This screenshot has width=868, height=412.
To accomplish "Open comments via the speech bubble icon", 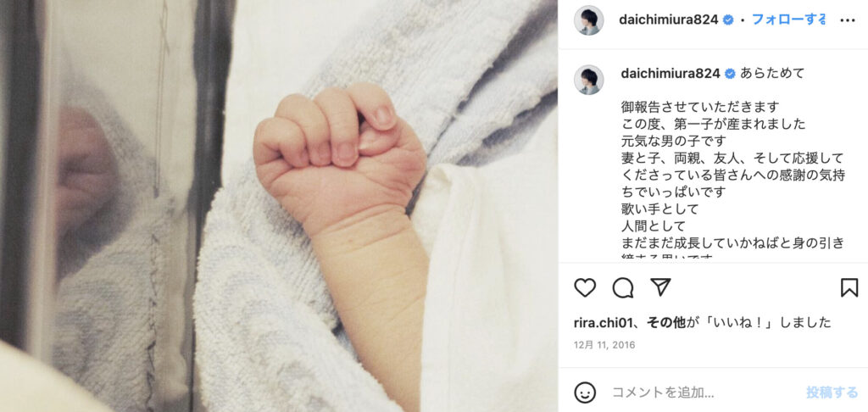I will coord(623,287).
